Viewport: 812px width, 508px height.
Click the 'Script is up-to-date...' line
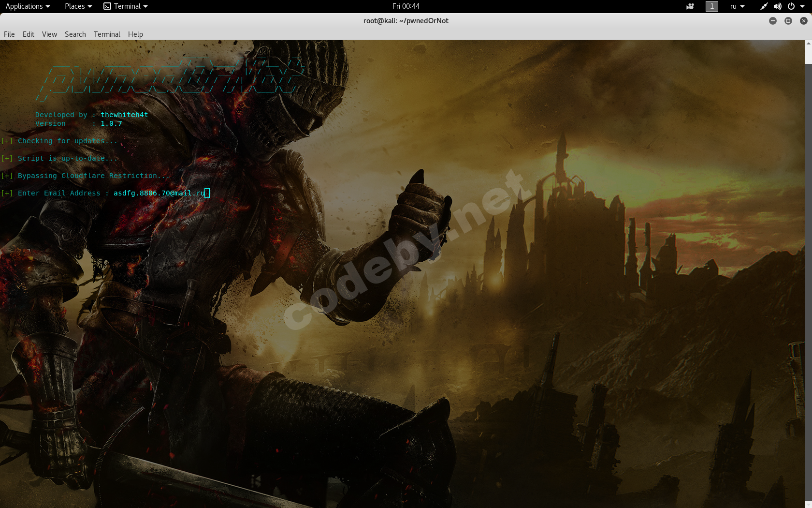(x=59, y=158)
